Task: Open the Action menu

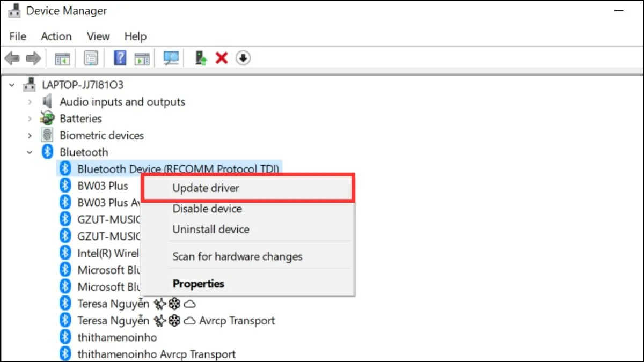Action: coord(56,36)
